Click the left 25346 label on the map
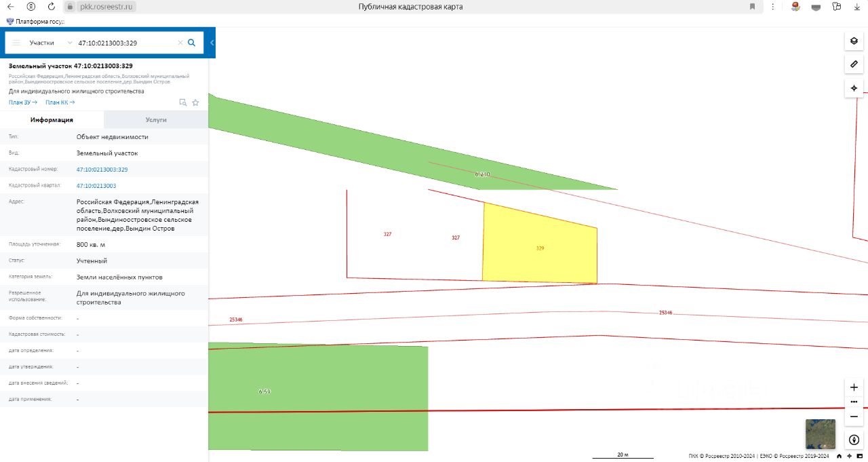The width and height of the screenshot is (868, 462). pyautogui.click(x=236, y=319)
